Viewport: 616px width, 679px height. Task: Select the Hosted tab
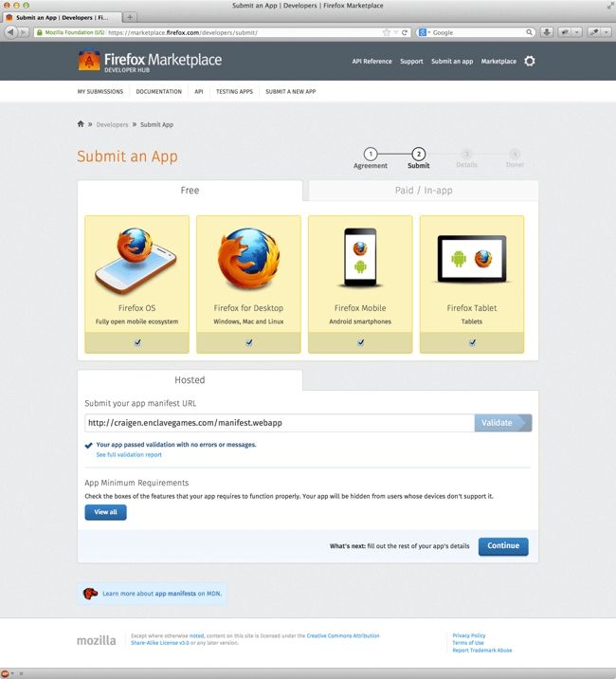190,379
